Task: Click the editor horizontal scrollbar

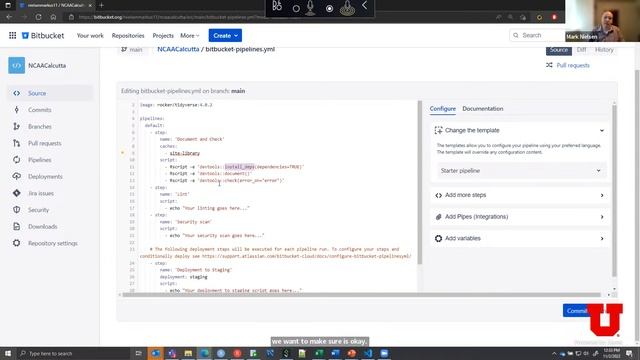Action: 361,295
